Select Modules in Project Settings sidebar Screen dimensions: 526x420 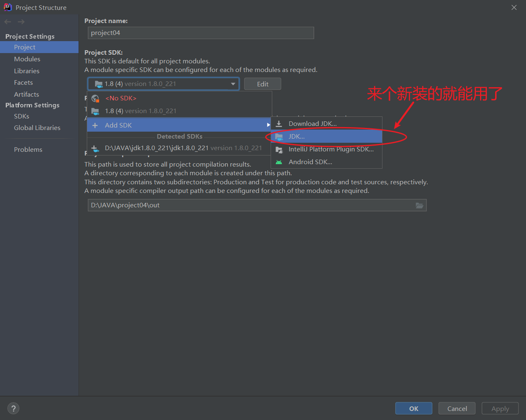27,59
